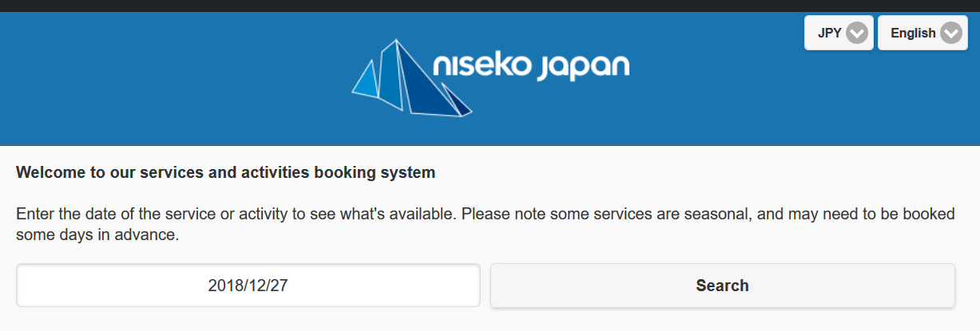The width and height of the screenshot is (980, 331).
Task: Click the dark strip above the header
Action: coord(490,6)
